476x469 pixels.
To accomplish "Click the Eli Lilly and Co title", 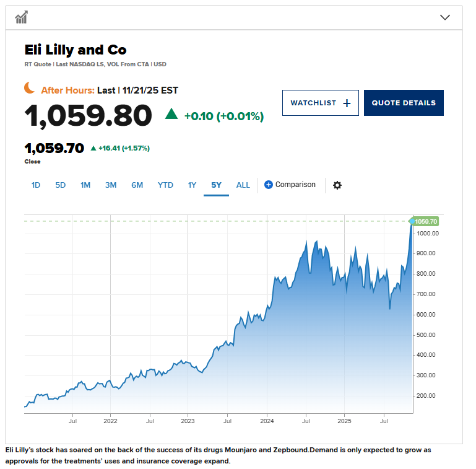I will pos(76,50).
